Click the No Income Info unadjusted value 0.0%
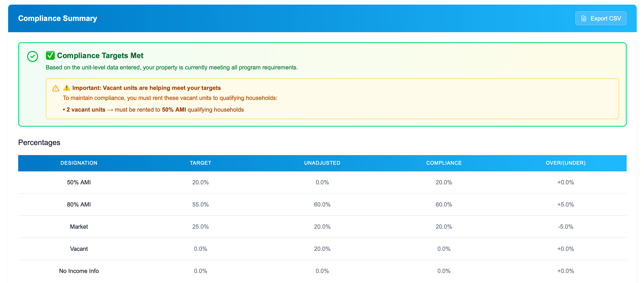644x283 pixels. [322, 271]
